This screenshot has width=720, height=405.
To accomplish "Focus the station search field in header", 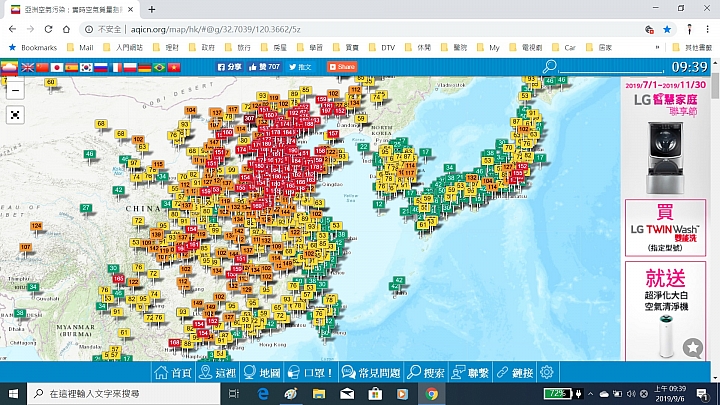I will (612, 67).
